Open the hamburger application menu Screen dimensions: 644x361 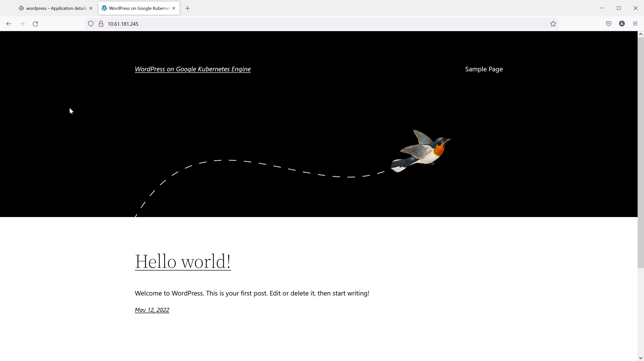pyautogui.click(x=635, y=24)
